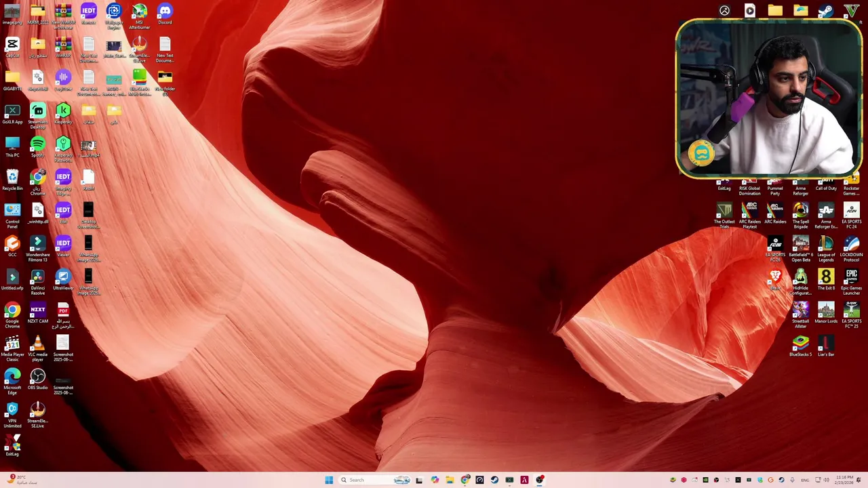868x488 pixels.
Task: Select the _winhttp.dll file
Action: [x=38, y=213]
